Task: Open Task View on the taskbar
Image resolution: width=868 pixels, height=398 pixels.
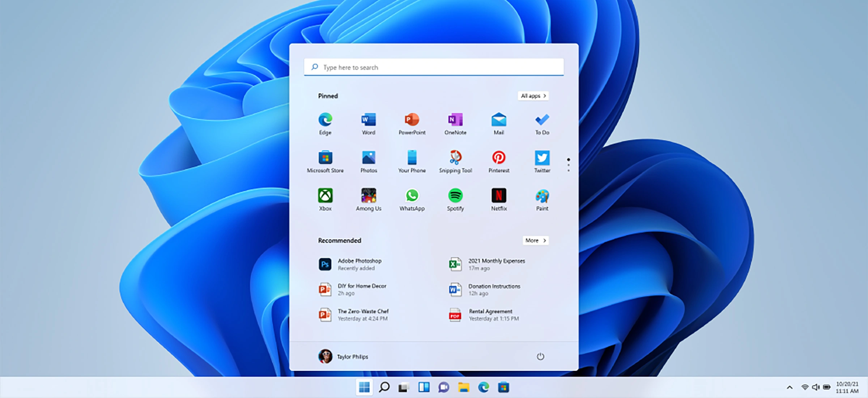Action: 404,387
